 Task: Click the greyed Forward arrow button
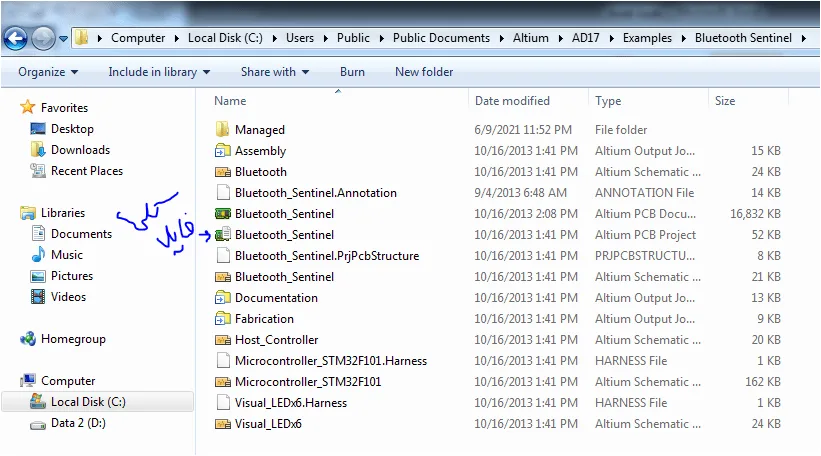(x=43, y=38)
